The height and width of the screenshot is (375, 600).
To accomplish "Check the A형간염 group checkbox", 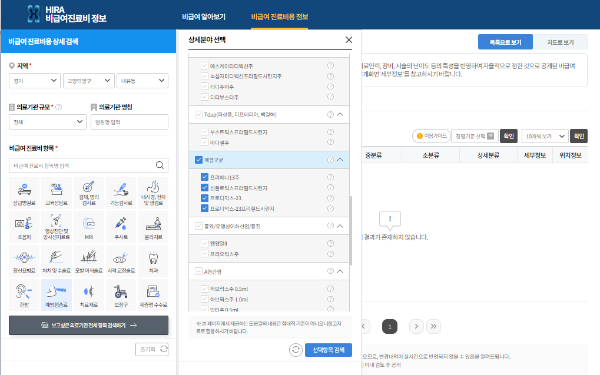I will point(199,271).
